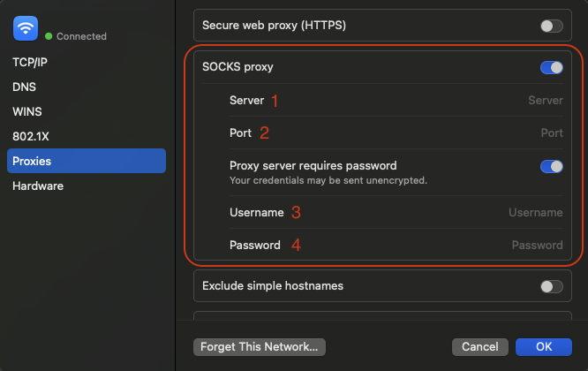The height and width of the screenshot is (371, 588).
Task: Toggle Exclude simple hostnames on
Action: click(x=551, y=286)
